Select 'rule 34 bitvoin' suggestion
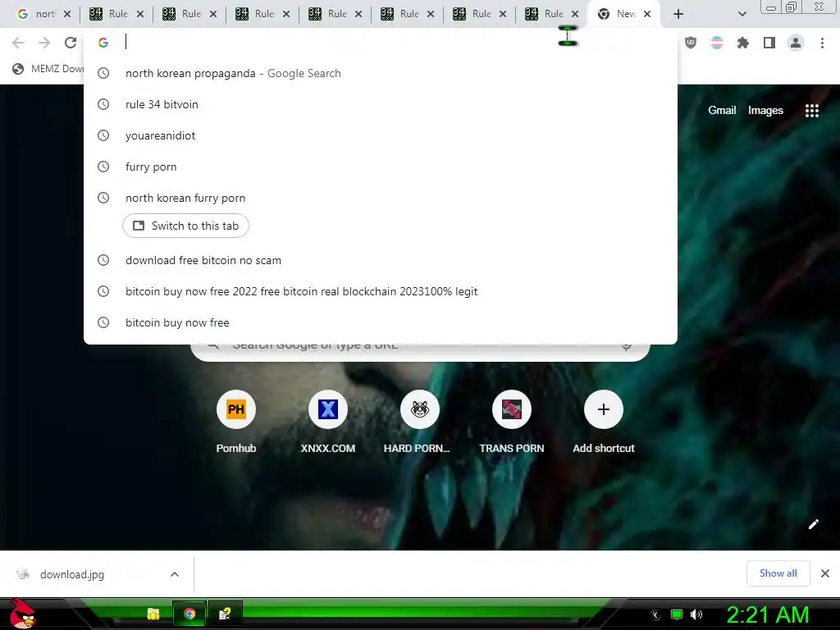Viewport: 840px width, 630px height. 381,104
